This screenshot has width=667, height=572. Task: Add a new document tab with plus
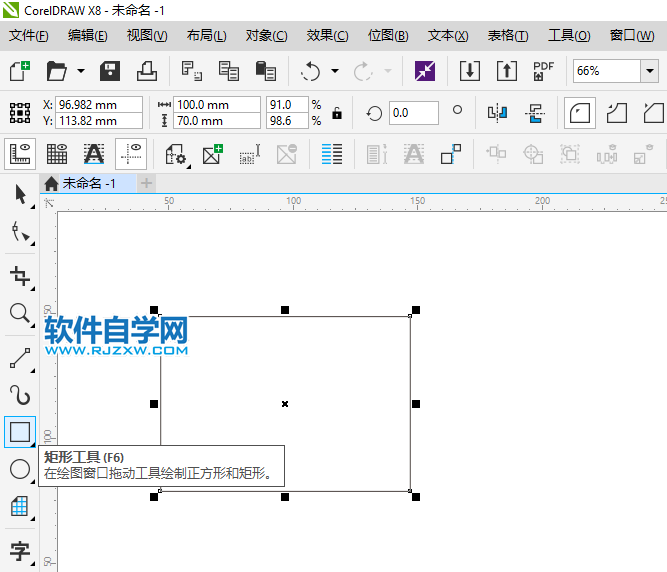tap(146, 183)
